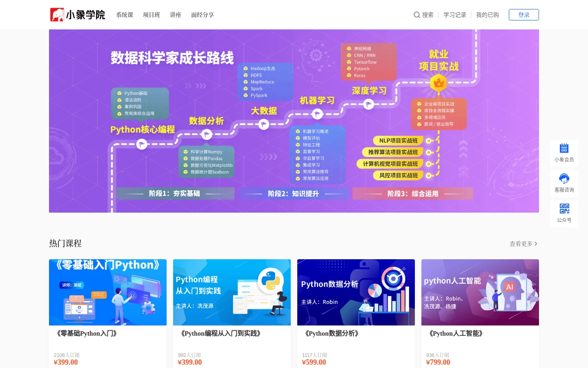588x368 pixels.
Task: Open the 系统课 menu item
Action: coord(125,15)
